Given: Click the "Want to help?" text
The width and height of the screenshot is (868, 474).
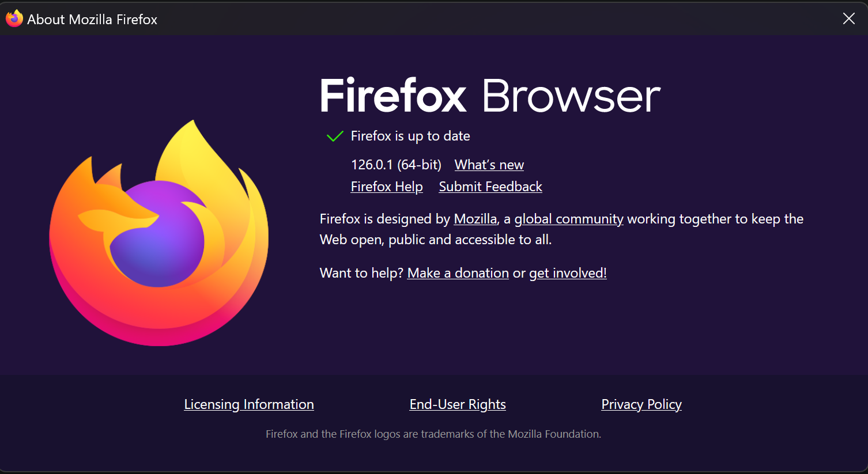Looking at the screenshot, I should [x=361, y=273].
